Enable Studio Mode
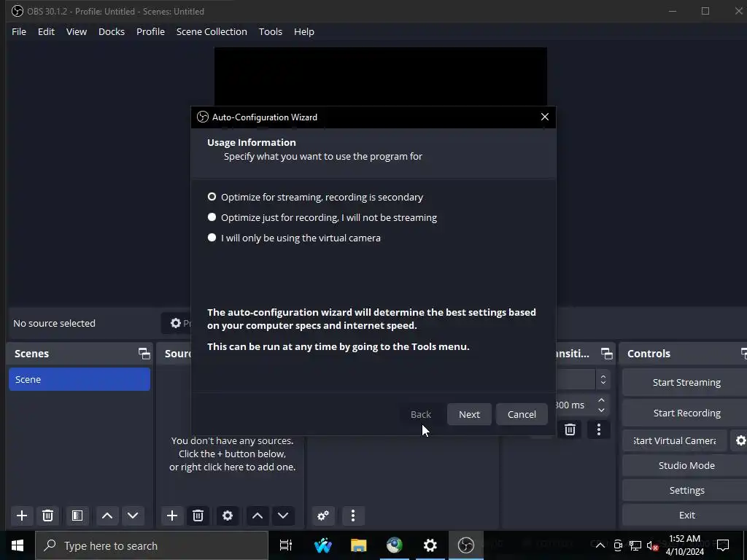 pyautogui.click(x=686, y=465)
